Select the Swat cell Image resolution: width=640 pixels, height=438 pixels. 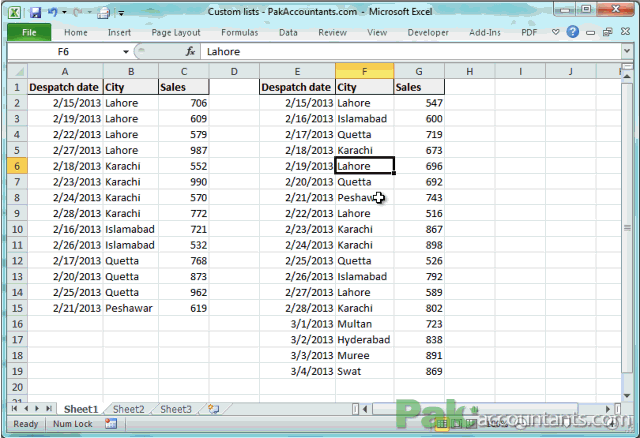[364, 371]
